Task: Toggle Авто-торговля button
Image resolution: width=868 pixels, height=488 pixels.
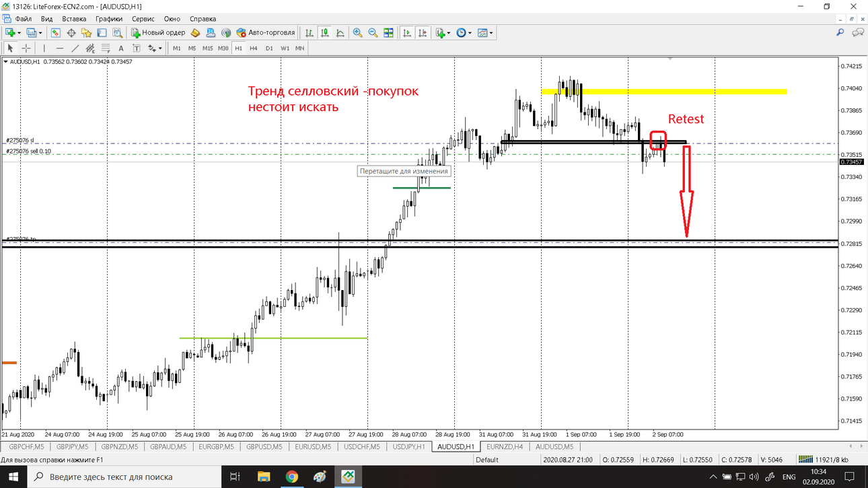Action: pos(265,32)
